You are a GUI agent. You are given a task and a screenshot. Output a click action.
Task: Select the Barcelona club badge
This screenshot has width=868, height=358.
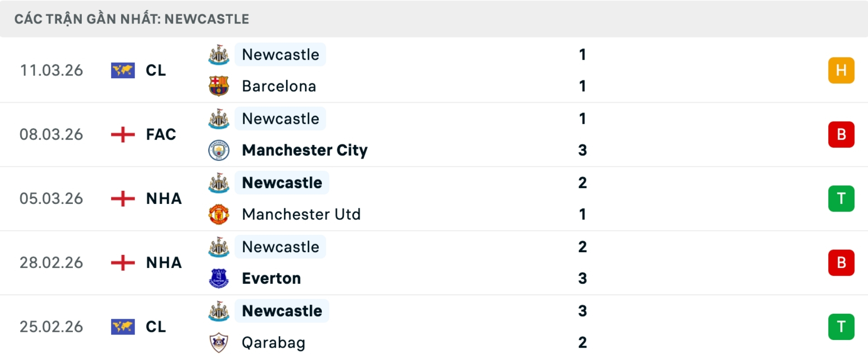point(218,86)
